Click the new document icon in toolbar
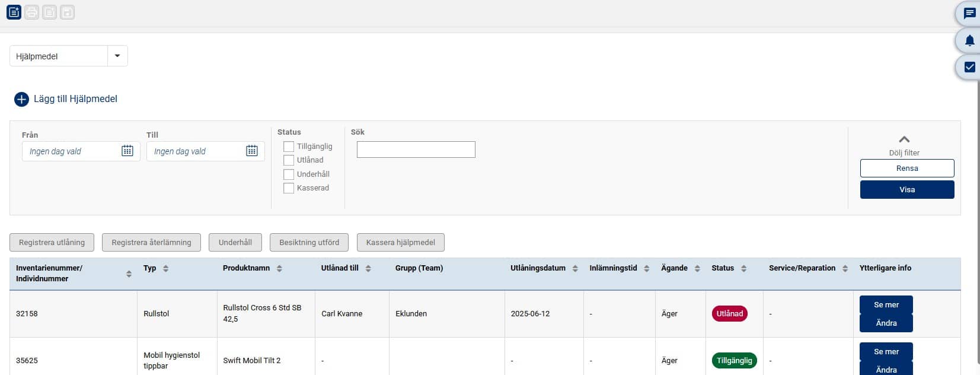980x375 pixels. click(x=14, y=12)
